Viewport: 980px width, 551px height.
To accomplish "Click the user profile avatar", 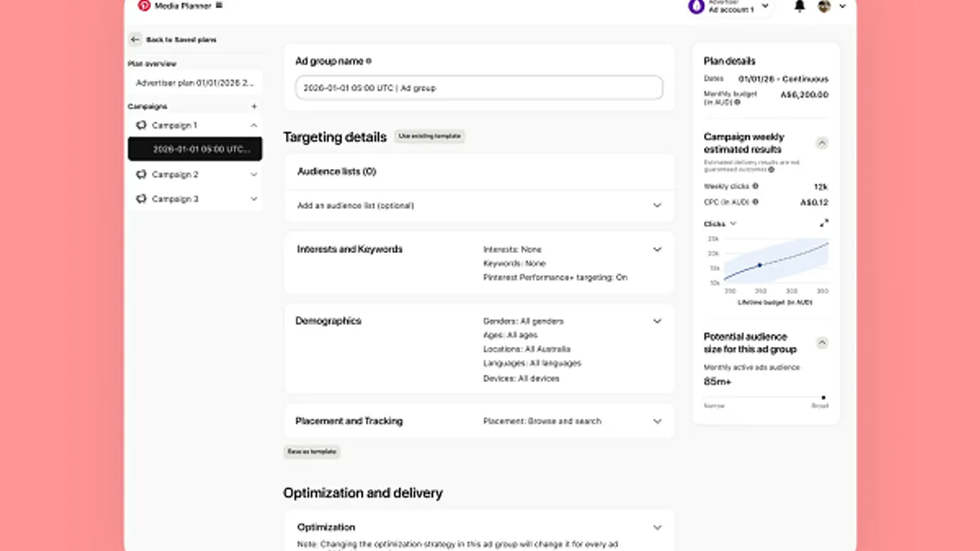I will pos(824,7).
